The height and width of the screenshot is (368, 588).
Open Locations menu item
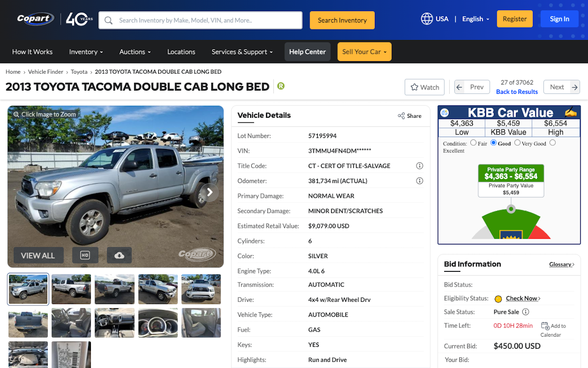coord(181,52)
